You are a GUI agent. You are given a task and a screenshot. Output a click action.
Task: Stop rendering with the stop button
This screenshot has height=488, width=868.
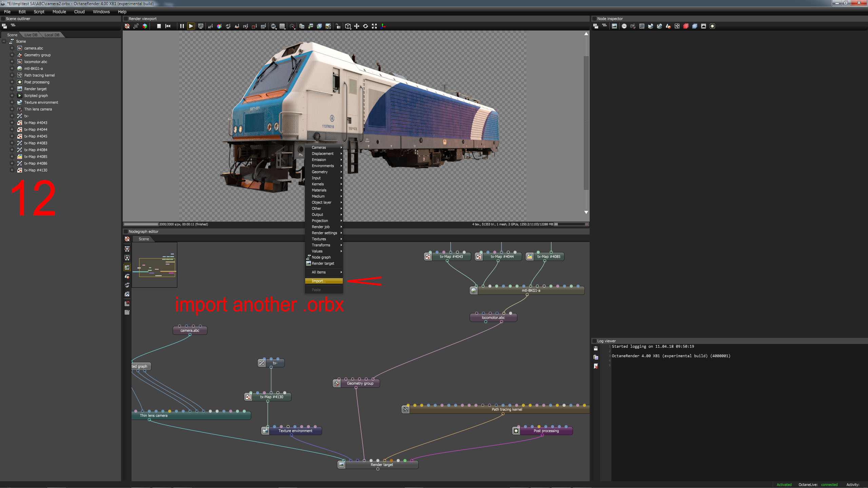tap(159, 26)
